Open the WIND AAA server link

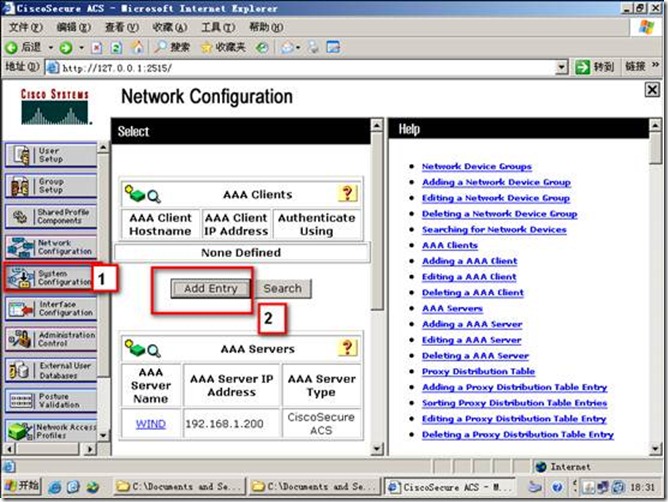pos(150,424)
